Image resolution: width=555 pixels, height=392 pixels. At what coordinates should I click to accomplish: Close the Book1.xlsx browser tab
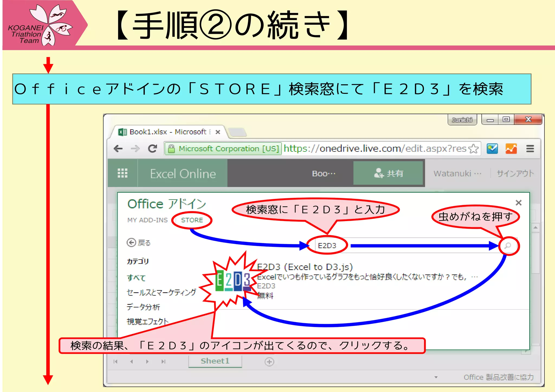pos(218,132)
